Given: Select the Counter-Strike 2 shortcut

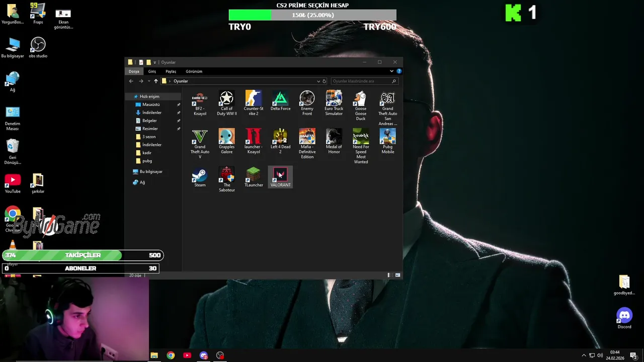Looking at the screenshot, I should pos(253,104).
